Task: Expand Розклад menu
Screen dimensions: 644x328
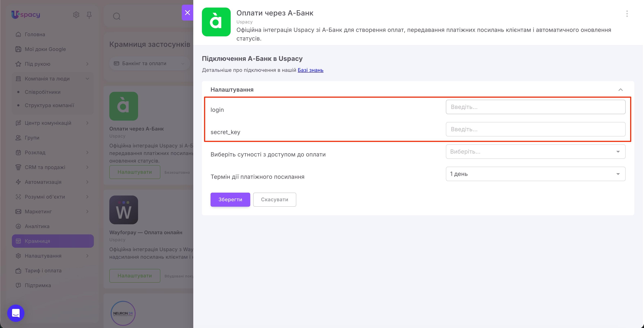Action: [x=53, y=152]
